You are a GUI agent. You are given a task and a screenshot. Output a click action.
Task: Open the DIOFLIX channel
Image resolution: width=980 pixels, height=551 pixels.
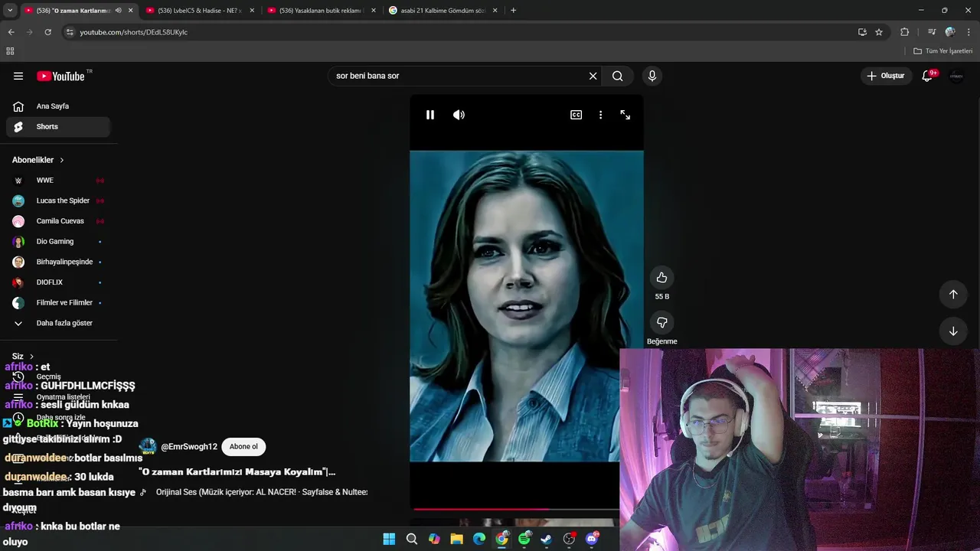click(57, 282)
